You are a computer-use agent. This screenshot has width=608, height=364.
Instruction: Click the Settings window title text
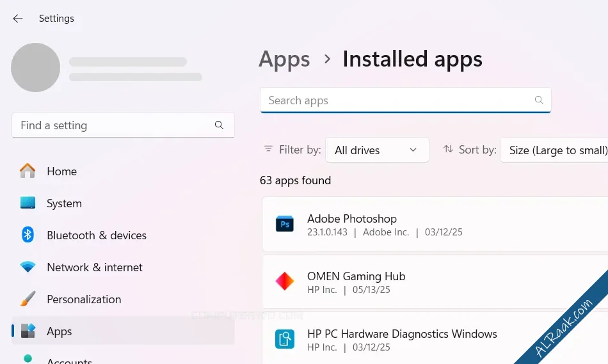click(x=56, y=19)
